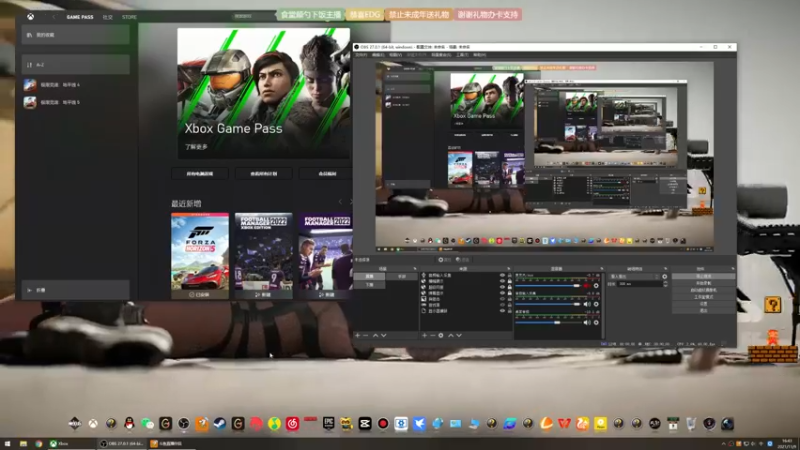800x450 pixels.
Task: Open settings gear for the first mixer track
Action: click(x=596, y=286)
